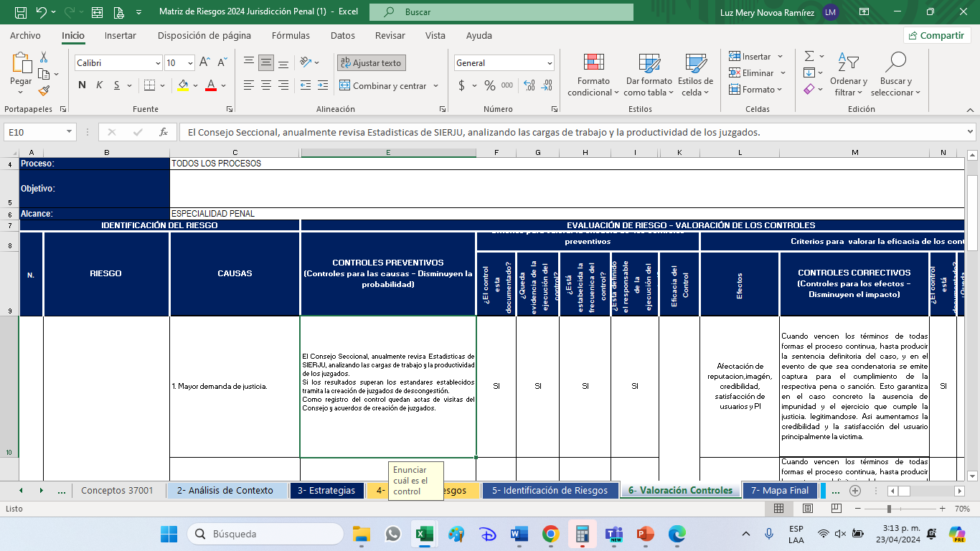
Task: Apply bold formatting with N button
Action: (x=82, y=85)
